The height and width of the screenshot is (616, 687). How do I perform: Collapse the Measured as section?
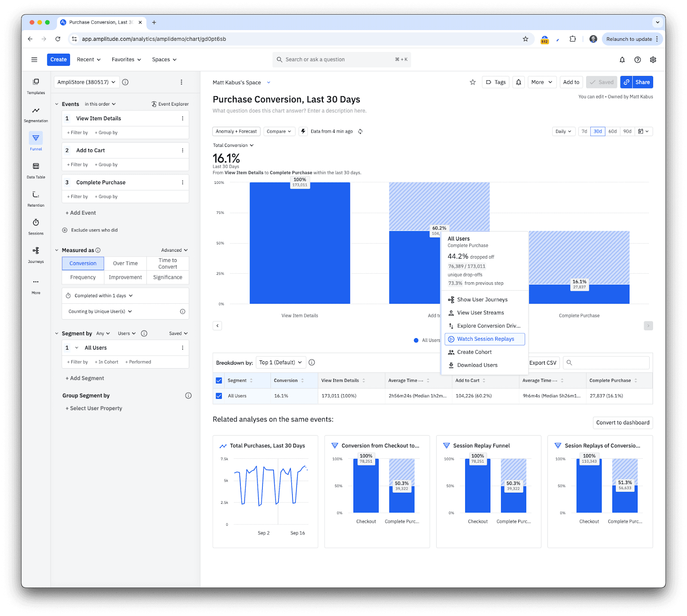[57, 250]
